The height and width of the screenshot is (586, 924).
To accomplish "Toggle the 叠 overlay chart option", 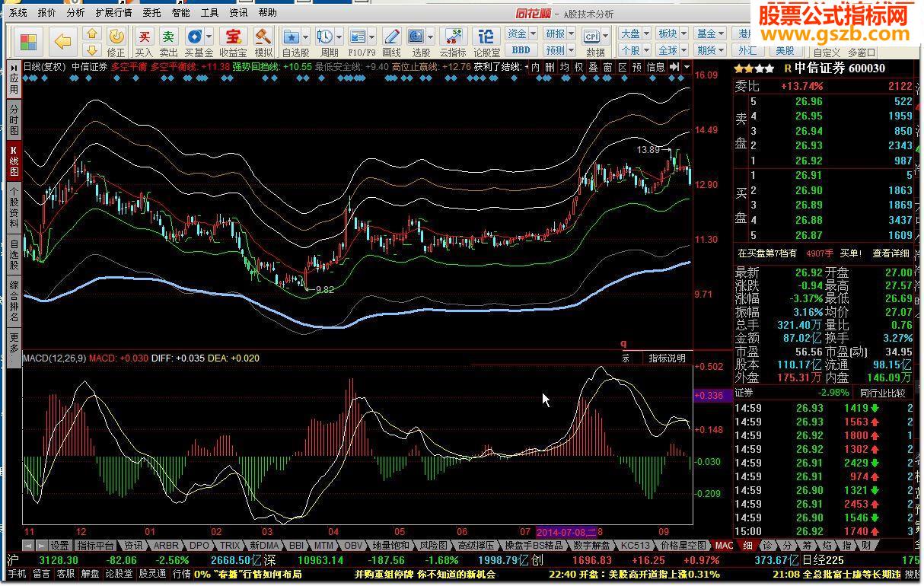I will pyautogui.click(x=593, y=67).
